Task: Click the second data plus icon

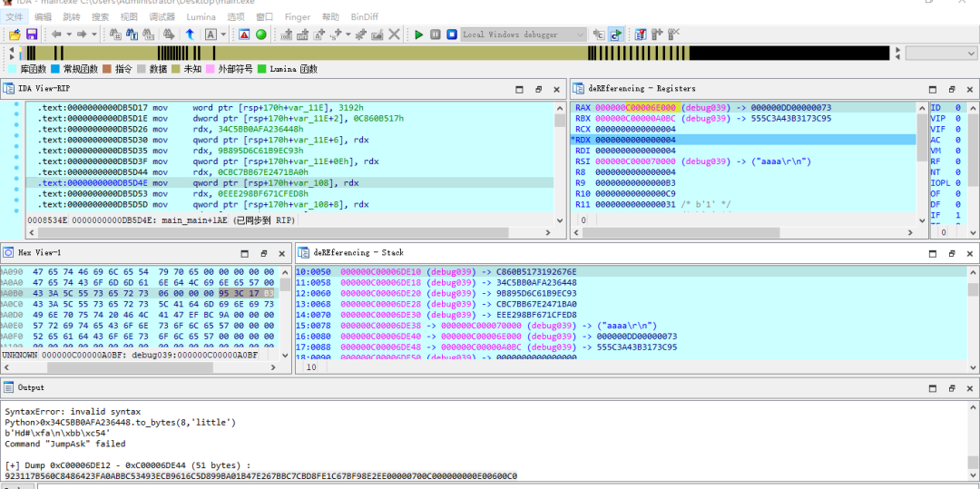Action: pyautogui.click(x=303, y=34)
